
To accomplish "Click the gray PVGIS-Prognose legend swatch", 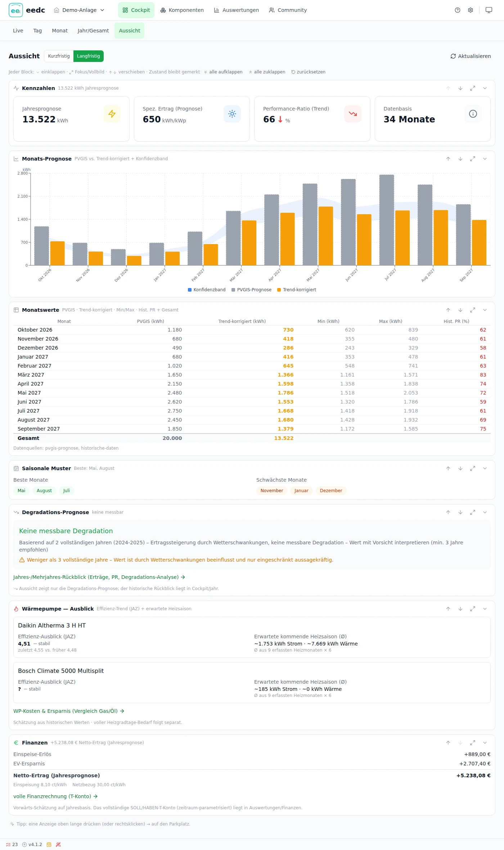I will (x=233, y=290).
